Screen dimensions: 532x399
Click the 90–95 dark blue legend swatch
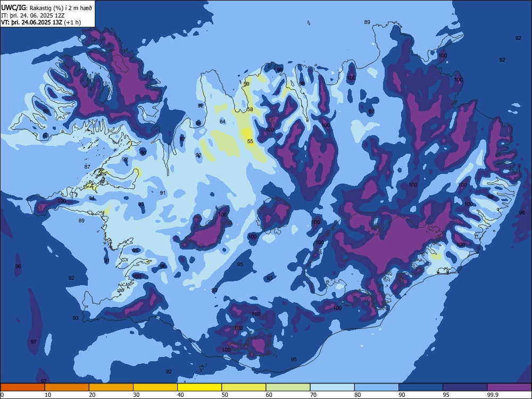coord(421,387)
